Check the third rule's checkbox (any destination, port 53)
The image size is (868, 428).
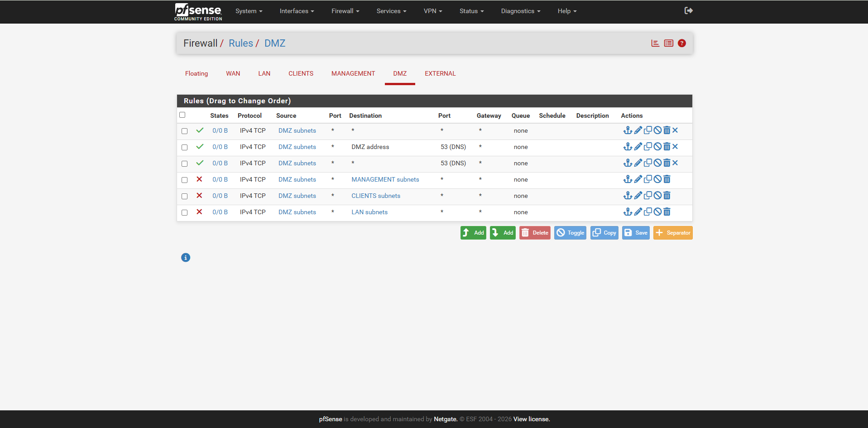click(x=185, y=164)
